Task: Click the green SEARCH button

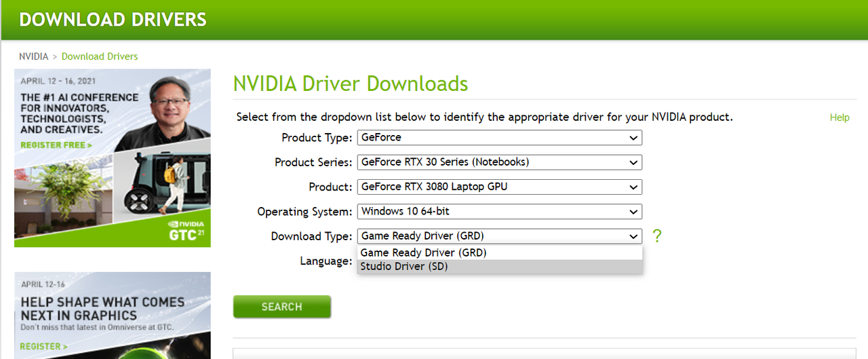Action: pos(282,307)
